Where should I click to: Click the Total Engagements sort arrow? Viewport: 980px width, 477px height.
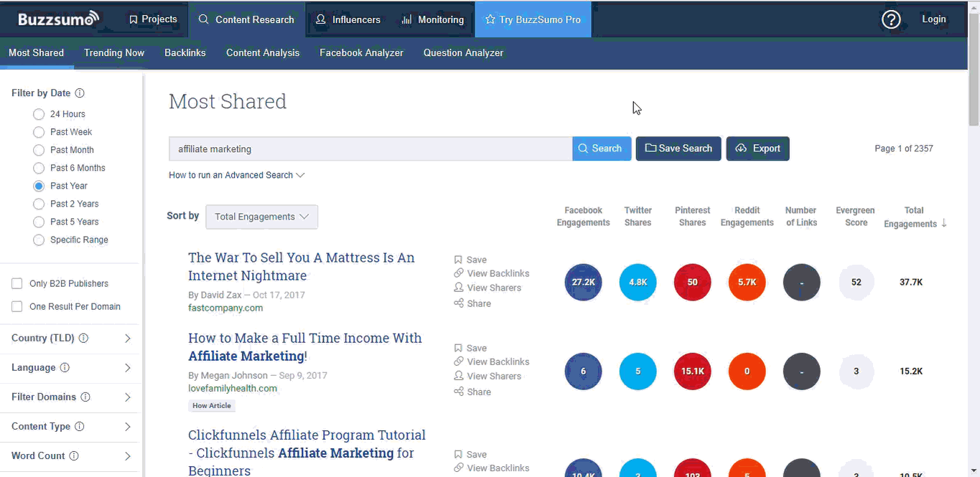(944, 224)
